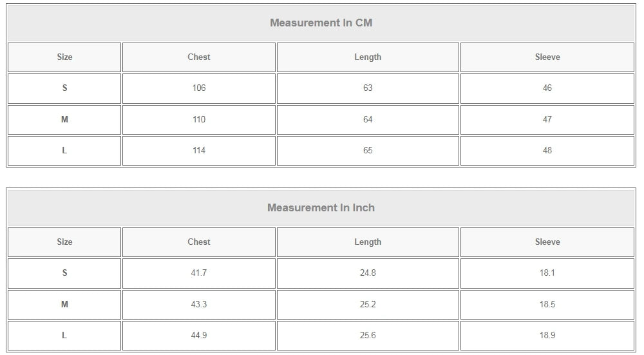
Task: Click the cell containing 110
Action: (199, 120)
